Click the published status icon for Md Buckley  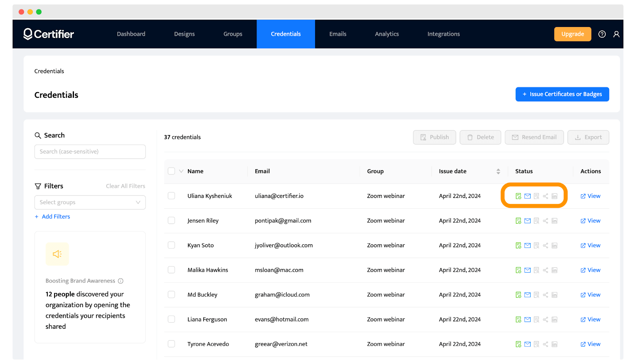click(518, 295)
